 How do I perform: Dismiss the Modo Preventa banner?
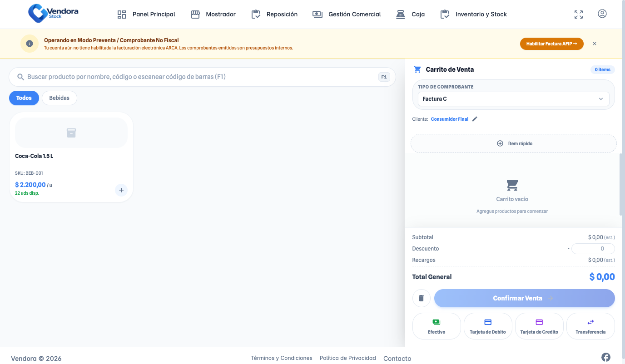(x=595, y=44)
